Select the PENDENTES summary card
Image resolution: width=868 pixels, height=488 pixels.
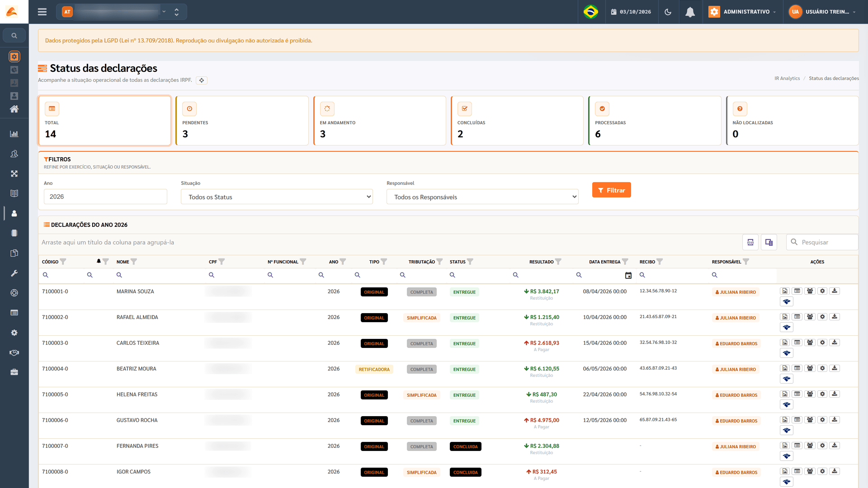click(x=242, y=121)
